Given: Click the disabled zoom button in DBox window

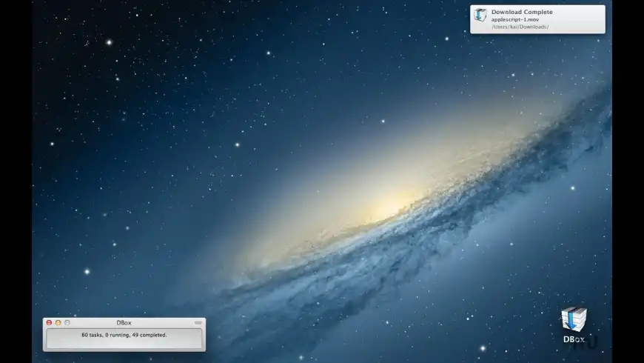Looking at the screenshot, I should point(67,323).
